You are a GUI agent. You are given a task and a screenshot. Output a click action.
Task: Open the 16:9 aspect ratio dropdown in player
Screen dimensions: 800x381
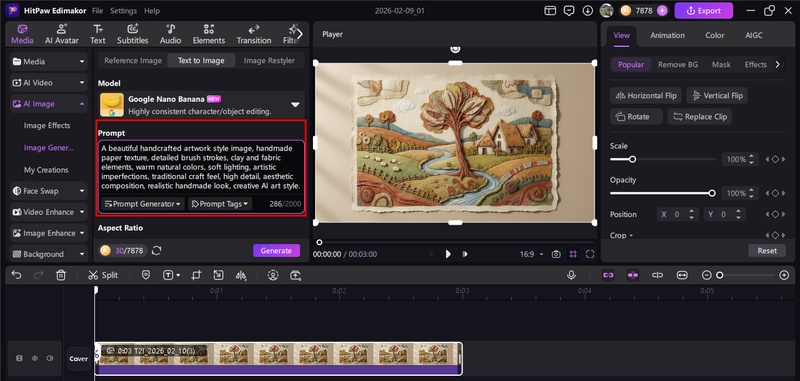[531, 254]
